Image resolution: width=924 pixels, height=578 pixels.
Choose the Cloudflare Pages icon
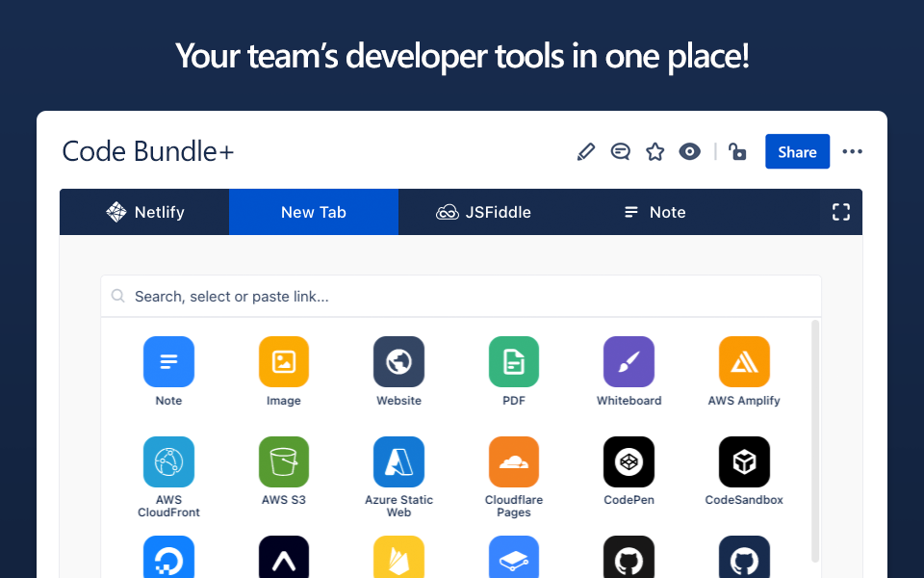pyautogui.click(x=514, y=461)
